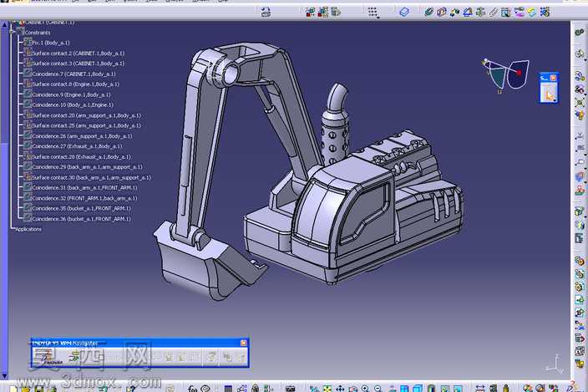The width and height of the screenshot is (588, 392).
Task: Click the tree scrollbar down arrow
Action: coord(4,375)
